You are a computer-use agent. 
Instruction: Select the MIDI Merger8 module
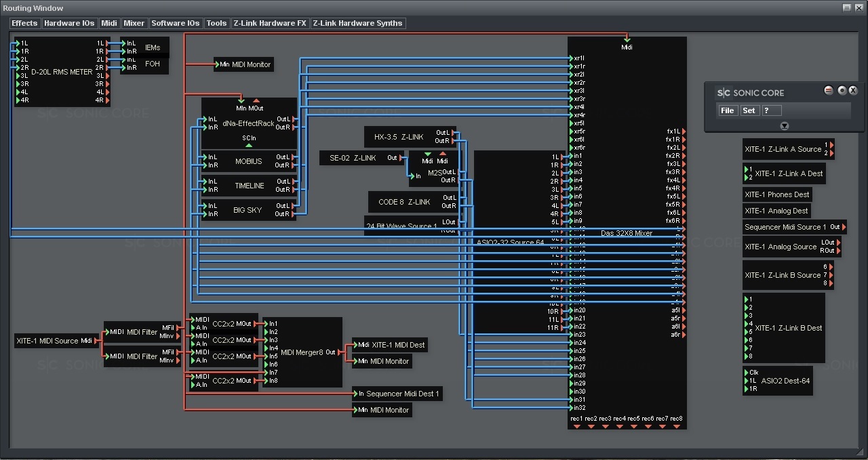coord(302,352)
